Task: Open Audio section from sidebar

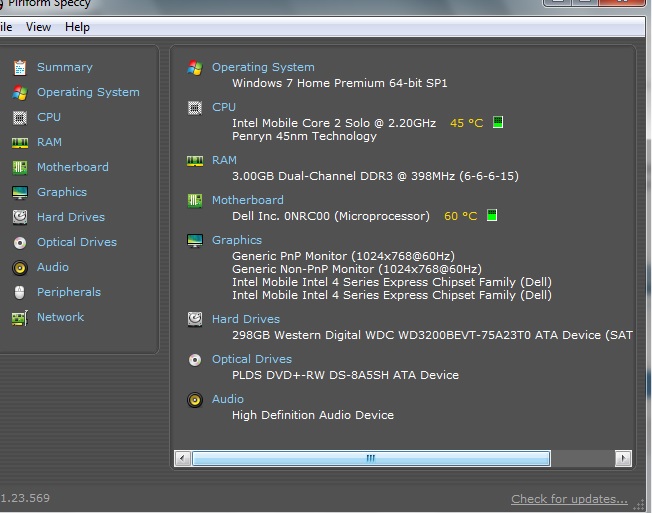Action: pyautogui.click(x=53, y=267)
